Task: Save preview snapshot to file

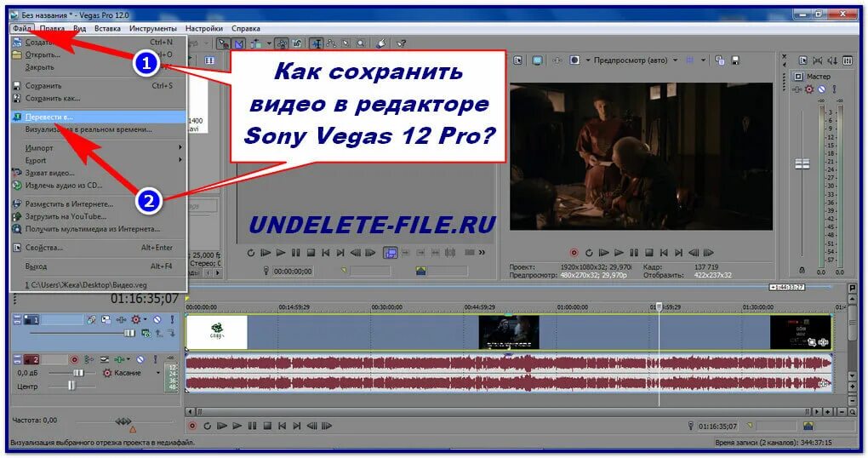Action: 735,60
